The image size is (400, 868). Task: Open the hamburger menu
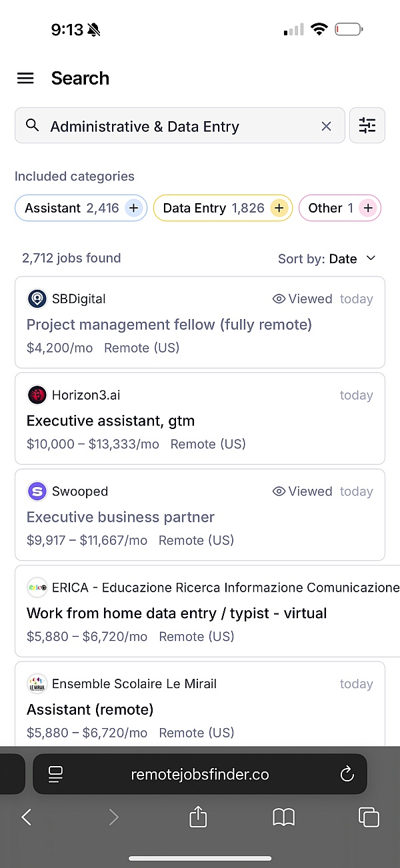pos(25,78)
